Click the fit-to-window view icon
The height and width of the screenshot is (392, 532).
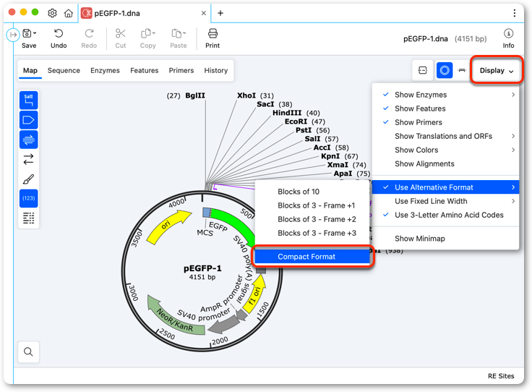pos(422,70)
